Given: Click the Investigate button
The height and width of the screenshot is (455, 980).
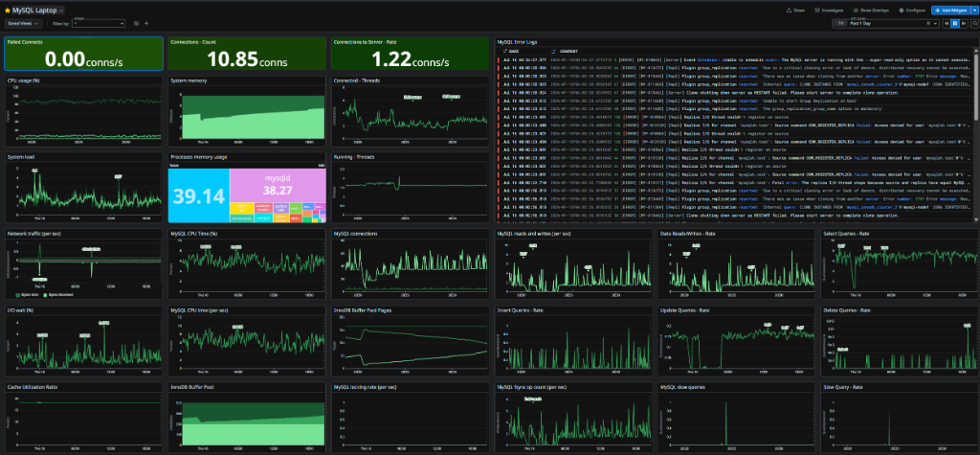Looking at the screenshot, I should [830, 11].
